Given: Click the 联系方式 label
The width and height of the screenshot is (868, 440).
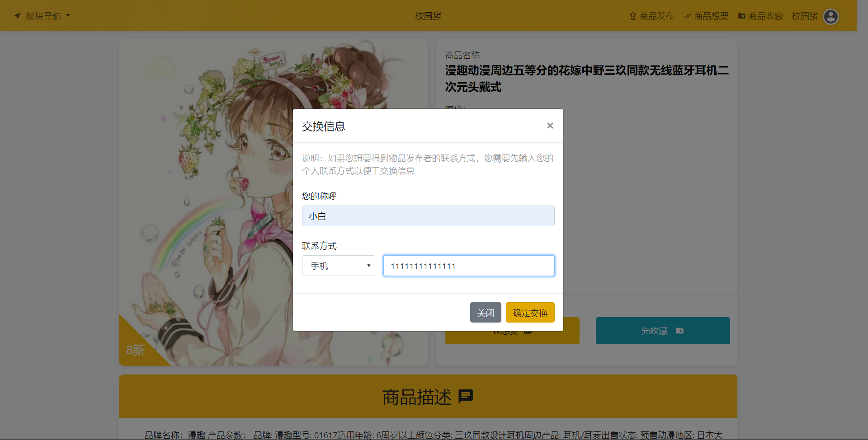Looking at the screenshot, I should pyautogui.click(x=319, y=246).
